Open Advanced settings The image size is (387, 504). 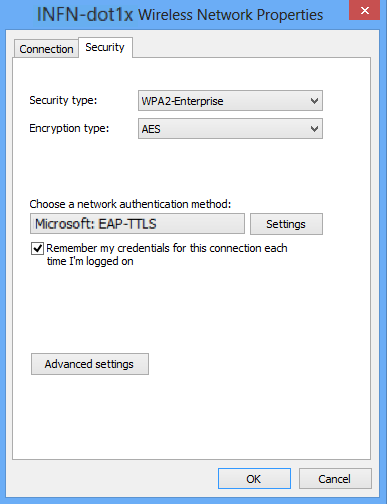(x=90, y=364)
